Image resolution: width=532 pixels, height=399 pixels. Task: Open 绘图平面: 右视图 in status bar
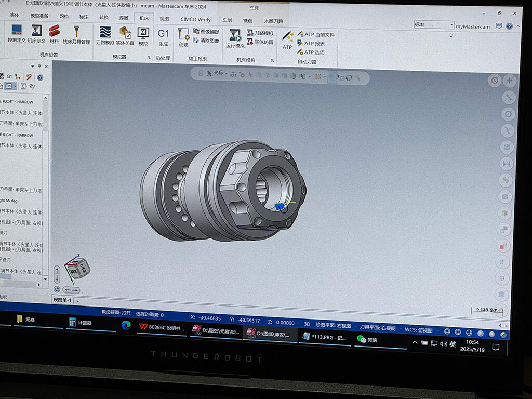tap(333, 325)
